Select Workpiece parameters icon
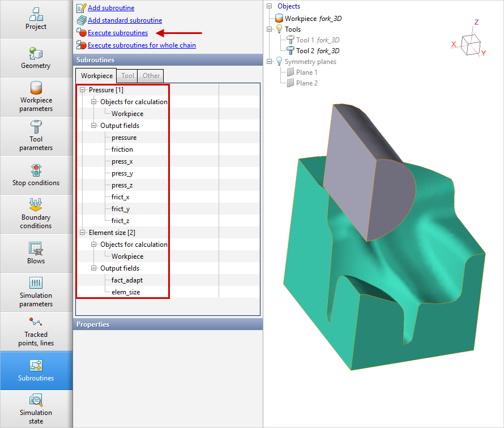This screenshot has height=428, width=504. pos(36,88)
